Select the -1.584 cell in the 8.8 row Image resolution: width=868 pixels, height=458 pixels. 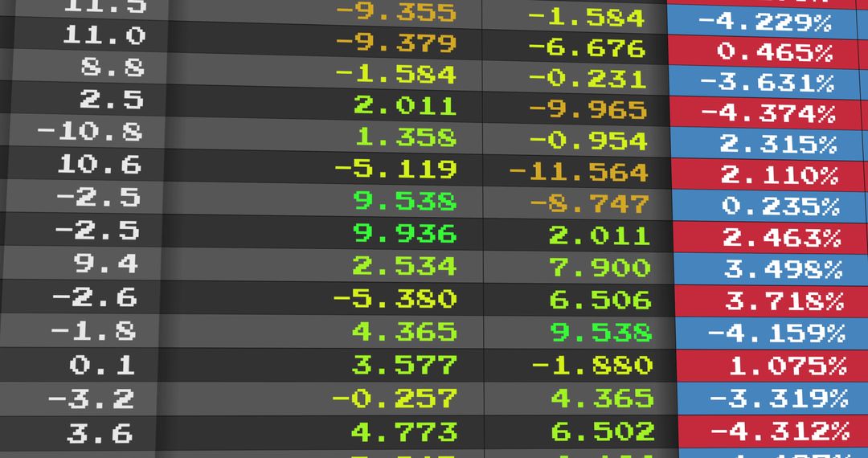tap(395, 74)
